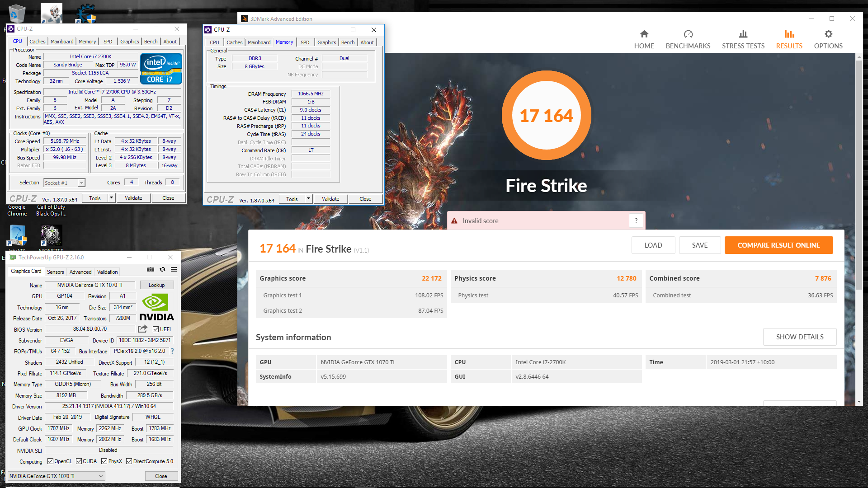This screenshot has width=868, height=488.
Task: Open the Bench tab in the CPU-Z Memory window
Action: (x=348, y=42)
